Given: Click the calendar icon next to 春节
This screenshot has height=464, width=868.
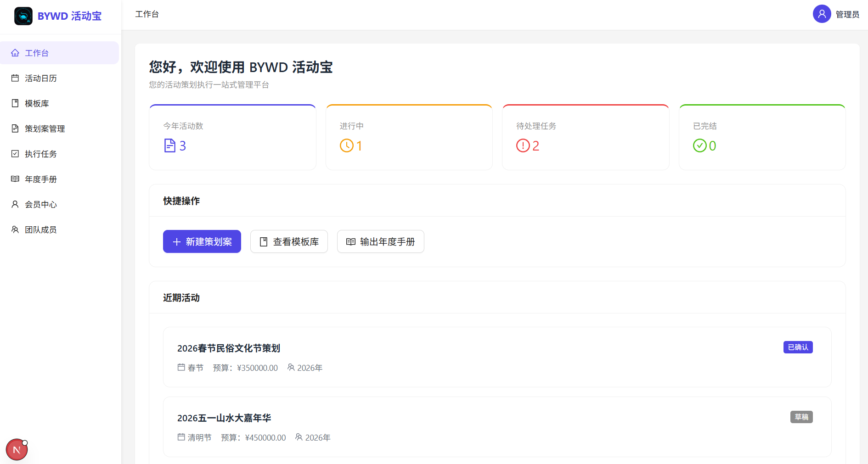Looking at the screenshot, I should tap(181, 367).
